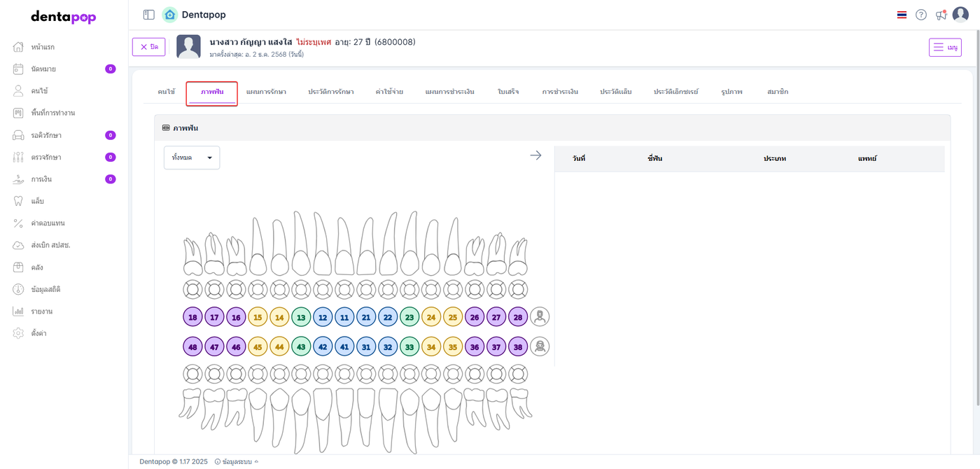Select tooth number 11

coord(344,317)
